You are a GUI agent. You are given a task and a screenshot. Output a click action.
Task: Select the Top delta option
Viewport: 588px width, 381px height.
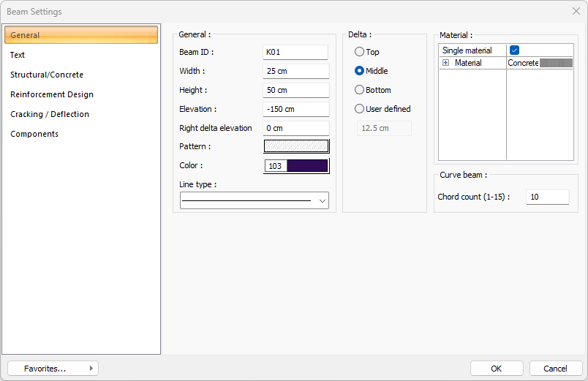(x=359, y=52)
